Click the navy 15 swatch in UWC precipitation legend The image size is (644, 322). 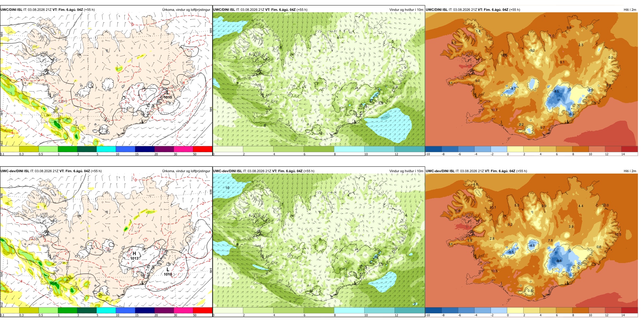tap(145, 149)
